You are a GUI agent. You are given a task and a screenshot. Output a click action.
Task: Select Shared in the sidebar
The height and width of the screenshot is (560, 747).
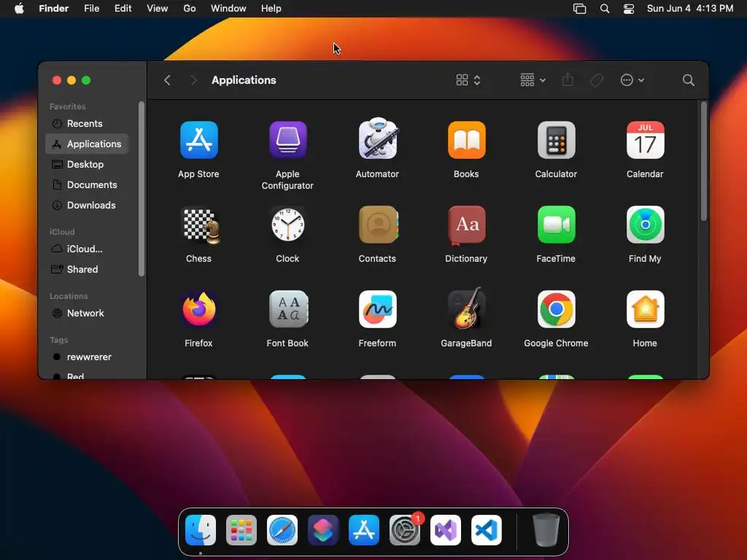click(87, 270)
